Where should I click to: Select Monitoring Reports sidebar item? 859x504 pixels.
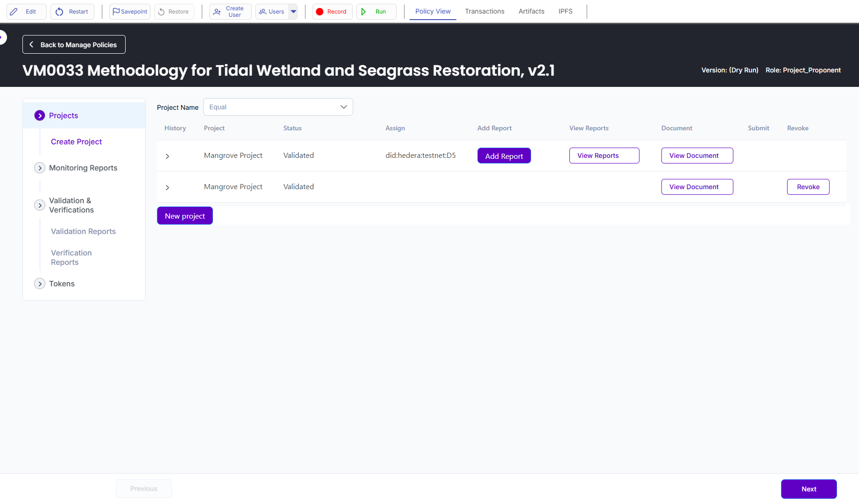pyautogui.click(x=83, y=168)
